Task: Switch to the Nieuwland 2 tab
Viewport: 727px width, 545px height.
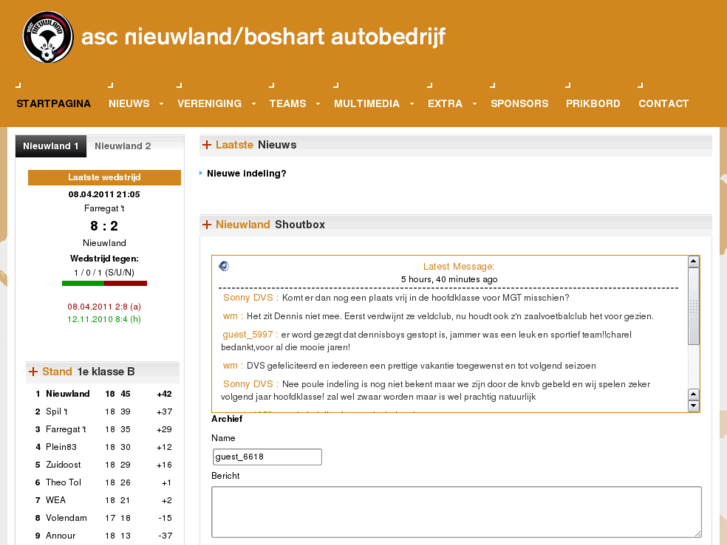Action: [x=123, y=146]
